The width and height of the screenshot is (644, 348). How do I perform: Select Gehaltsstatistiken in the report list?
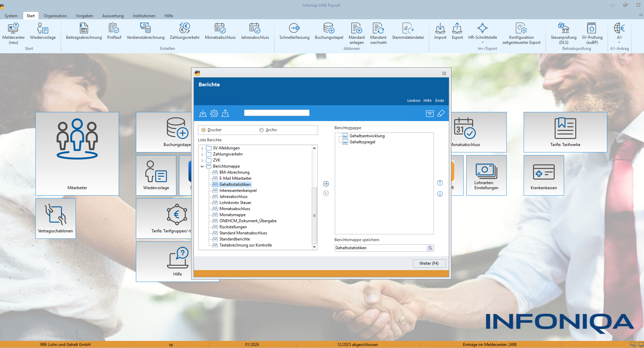[235, 184]
